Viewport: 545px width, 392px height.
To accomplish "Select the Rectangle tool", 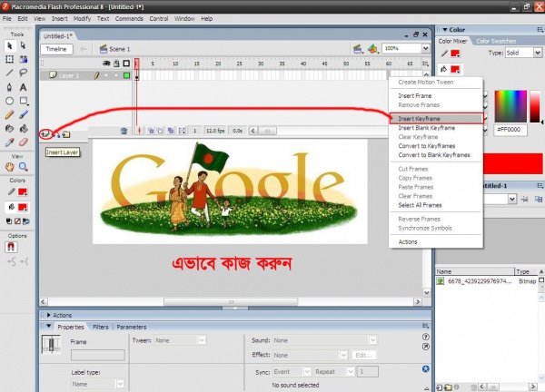I will tap(24, 101).
